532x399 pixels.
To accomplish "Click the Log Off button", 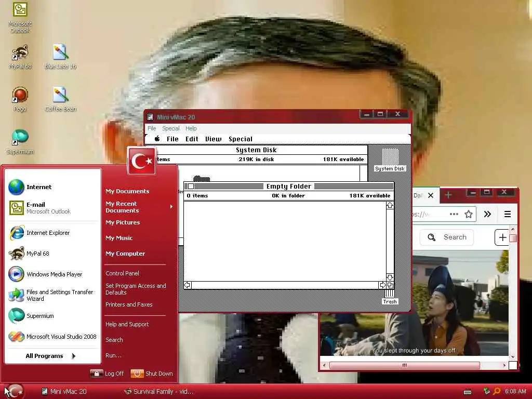I will click(x=107, y=374).
